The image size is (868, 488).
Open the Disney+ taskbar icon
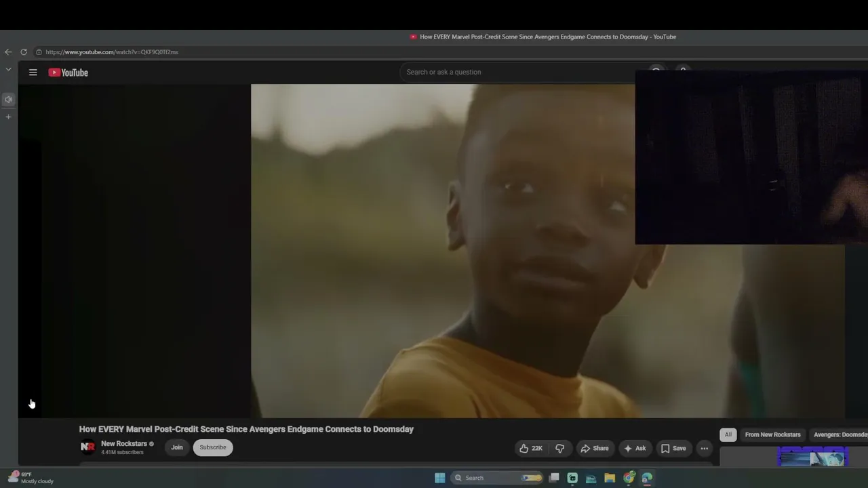(x=591, y=478)
